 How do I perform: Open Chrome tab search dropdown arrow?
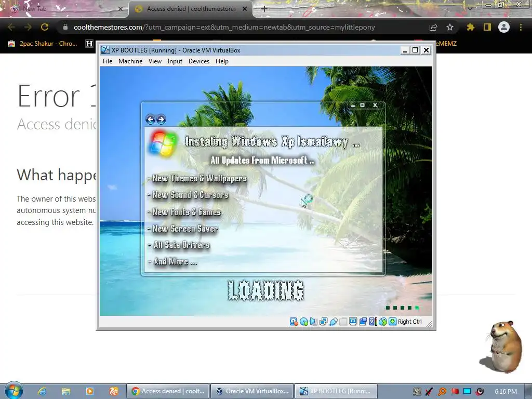pyautogui.click(x=470, y=9)
